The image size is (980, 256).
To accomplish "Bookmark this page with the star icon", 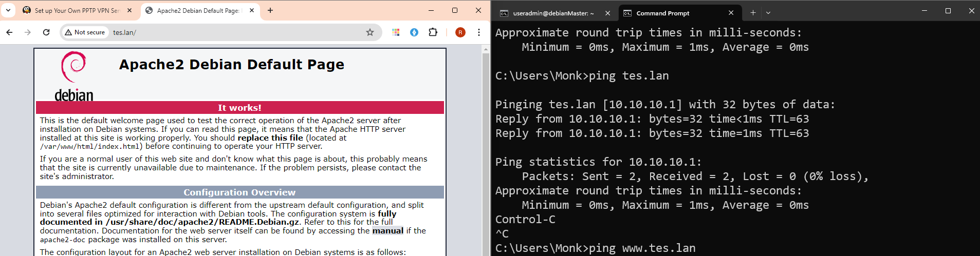I will coord(370,32).
